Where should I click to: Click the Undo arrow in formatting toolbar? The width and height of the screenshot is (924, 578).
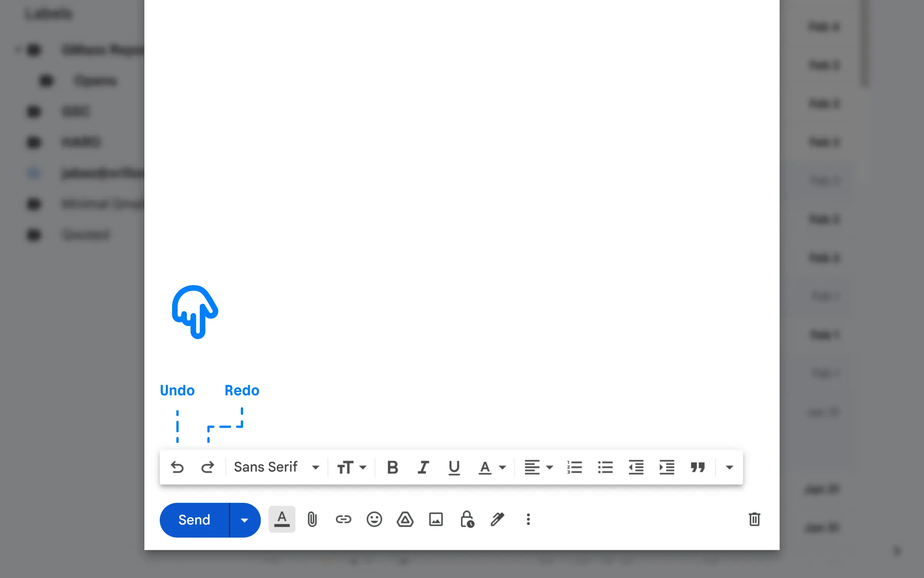177,467
